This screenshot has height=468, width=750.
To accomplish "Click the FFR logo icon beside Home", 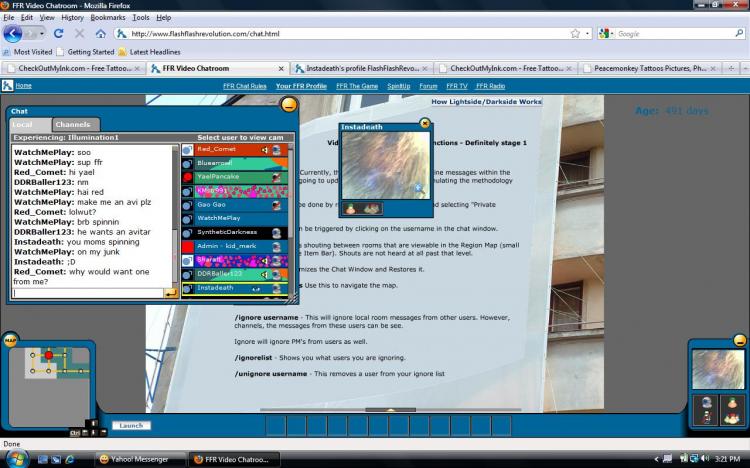I will point(7,86).
